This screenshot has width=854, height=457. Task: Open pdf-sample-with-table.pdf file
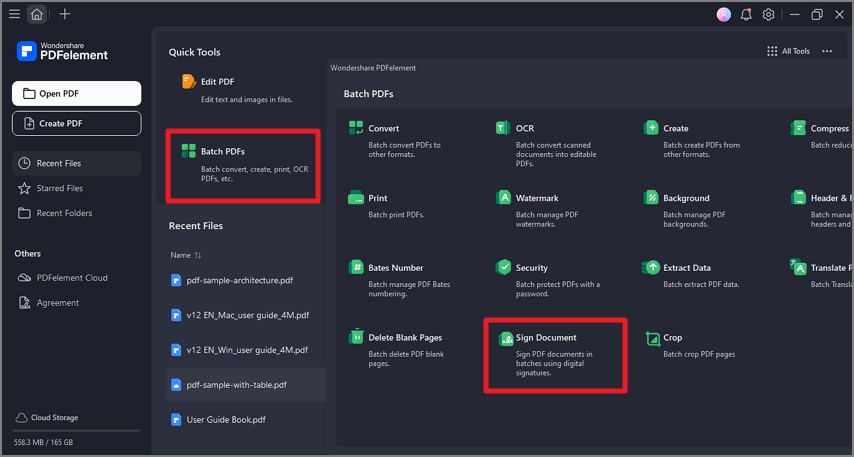(246, 385)
